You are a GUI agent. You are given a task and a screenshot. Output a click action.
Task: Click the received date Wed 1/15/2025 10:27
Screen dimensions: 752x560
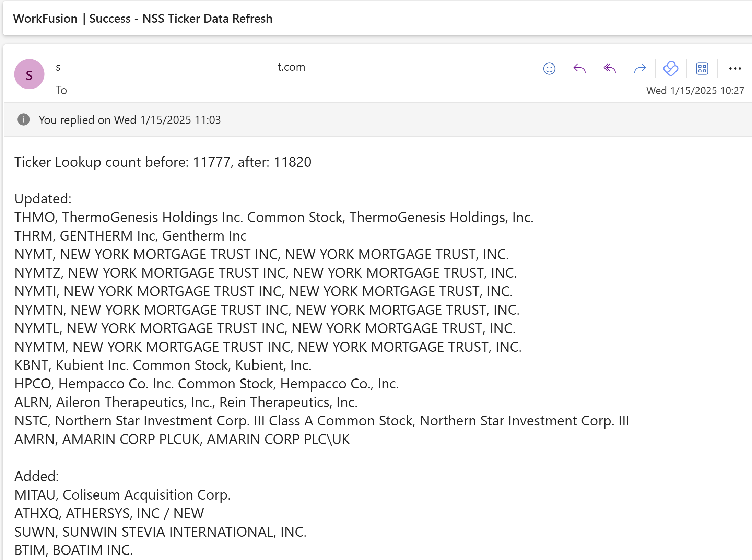click(x=695, y=91)
